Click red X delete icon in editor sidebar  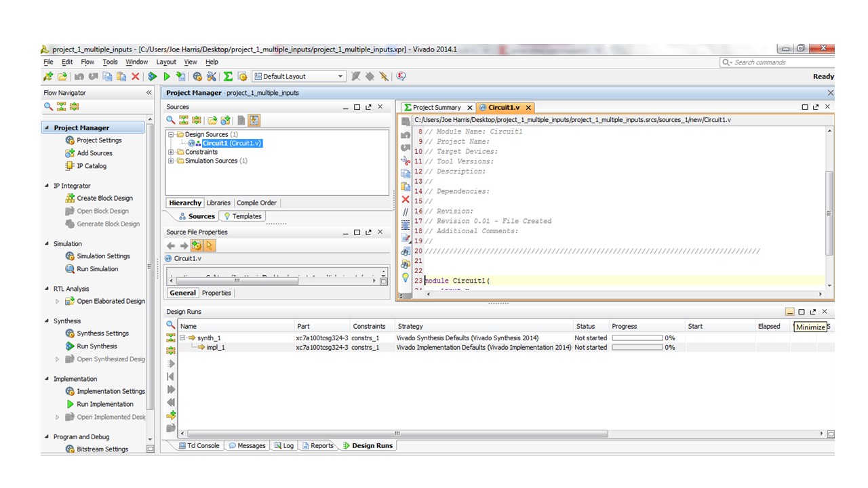click(x=406, y=199)
